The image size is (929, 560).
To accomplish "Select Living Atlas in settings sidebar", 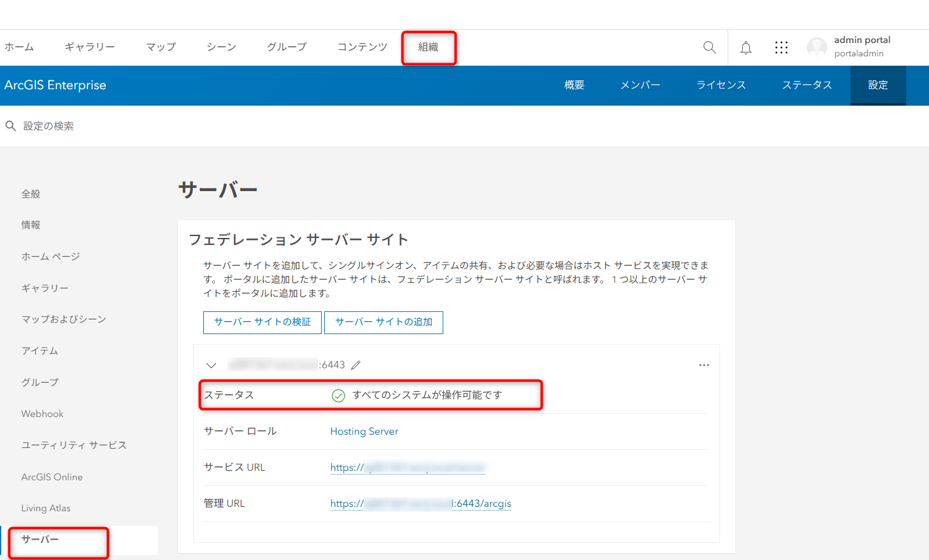I will (x=46, y=508).
